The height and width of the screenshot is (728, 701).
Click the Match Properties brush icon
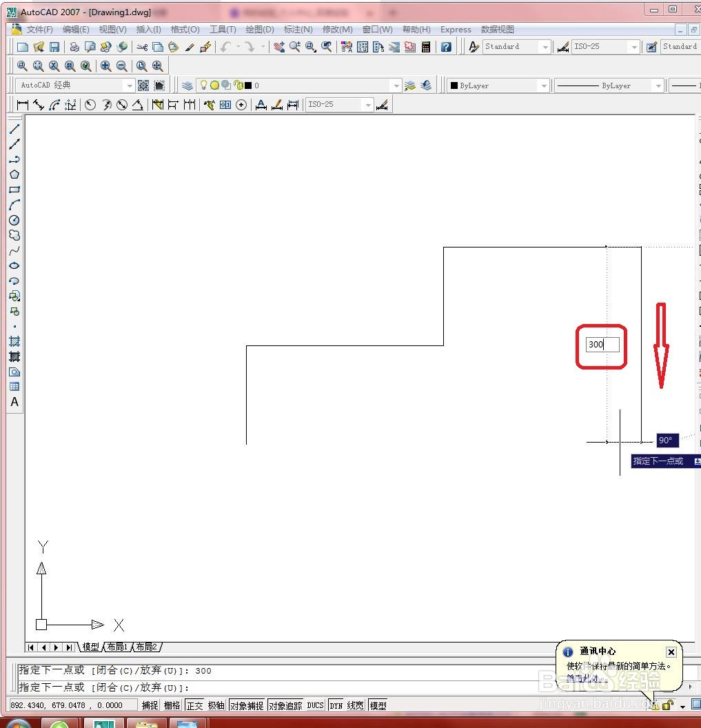click(x=190, y=47)
